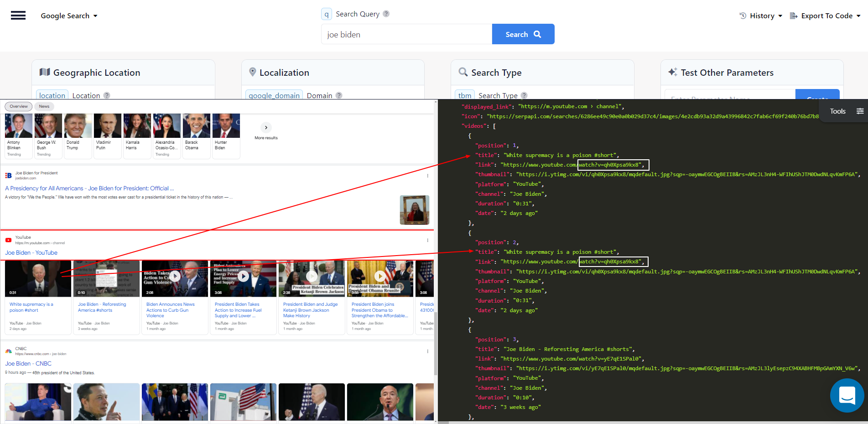Select the Overview tab
868x424 pixels.
tap(18, 106)
